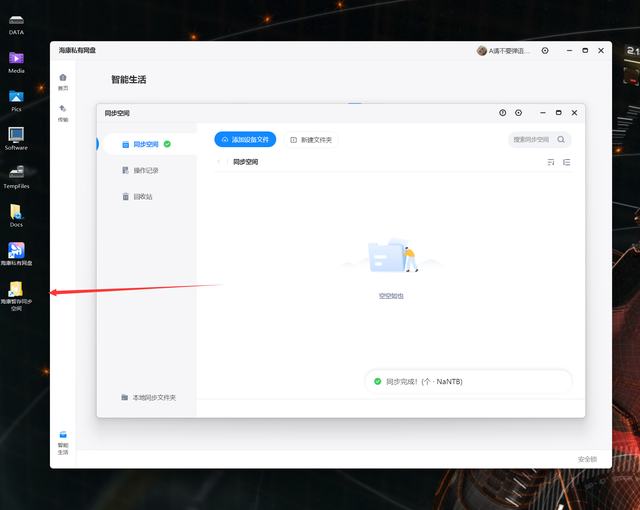The image size is (640, 510).
Task: Select the TempFiles desktop icon
Action: 16,177
